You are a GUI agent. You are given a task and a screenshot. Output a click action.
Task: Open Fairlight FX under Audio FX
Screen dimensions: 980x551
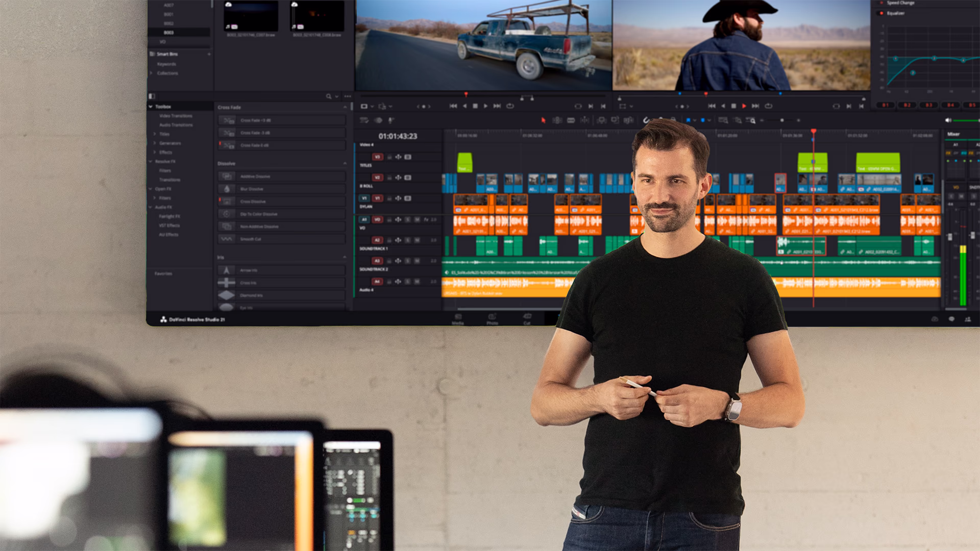click(169, 216)
